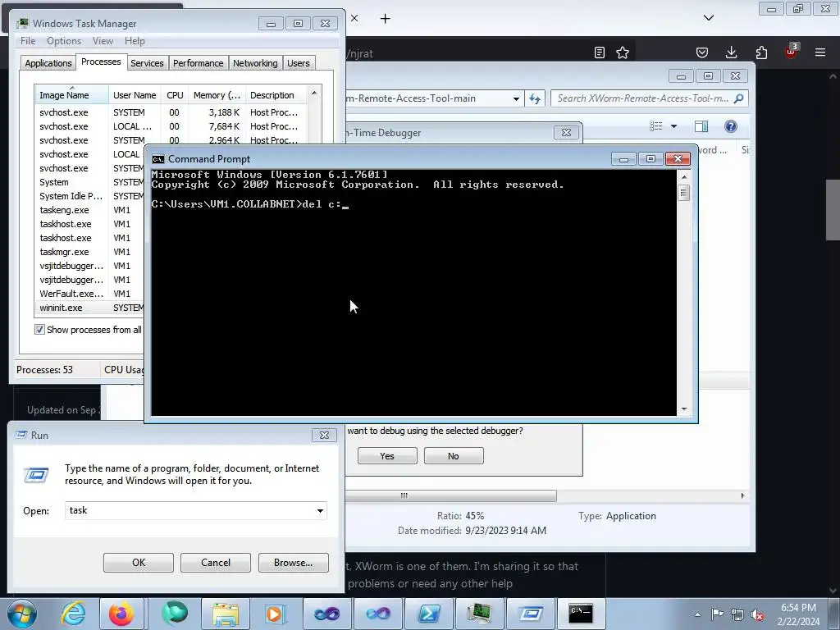Image resolution: width=840 pixels, height=630 pixels.
Task: Select the taskeng.exe process row
Action: coord(89,210)
